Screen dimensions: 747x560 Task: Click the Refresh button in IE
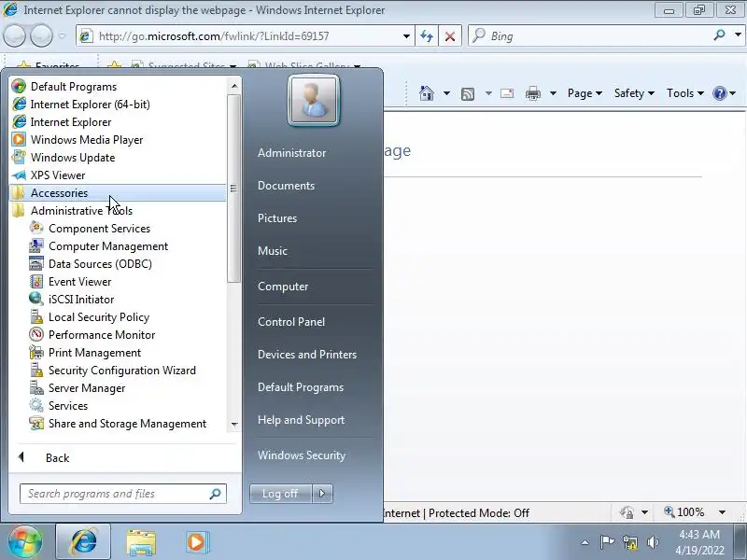click(x=427, y=36)
